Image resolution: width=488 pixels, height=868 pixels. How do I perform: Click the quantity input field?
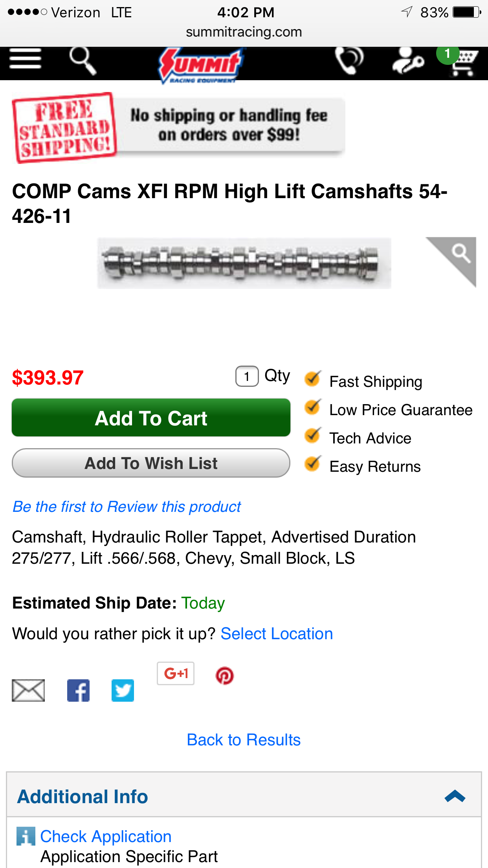pyautogui.click(x=247, y=376)
